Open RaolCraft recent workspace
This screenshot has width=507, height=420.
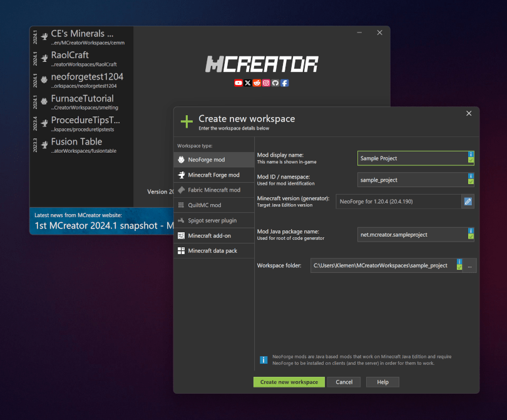(81, 59)
